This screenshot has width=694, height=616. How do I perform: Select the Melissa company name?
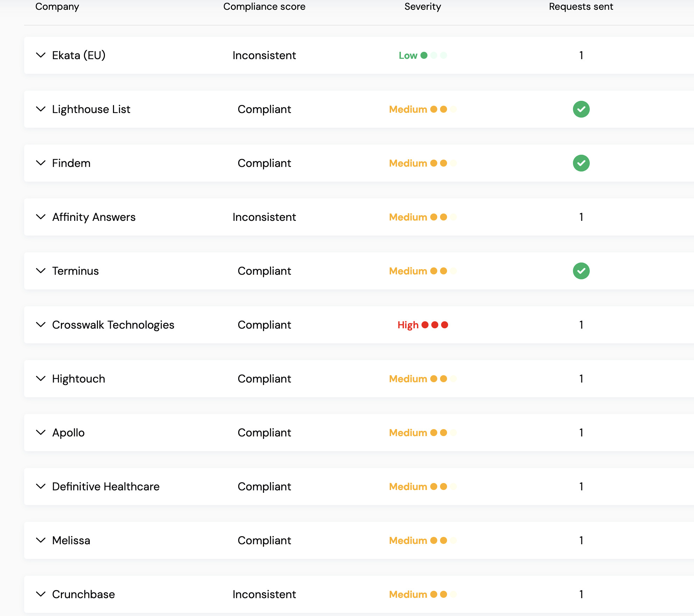[x=71, y=540]
